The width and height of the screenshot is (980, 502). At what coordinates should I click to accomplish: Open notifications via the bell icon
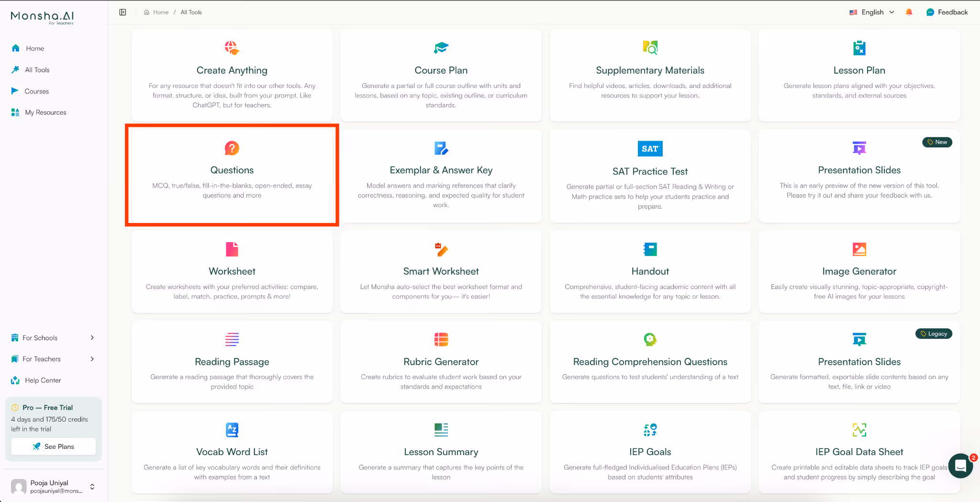coord(909,12)
